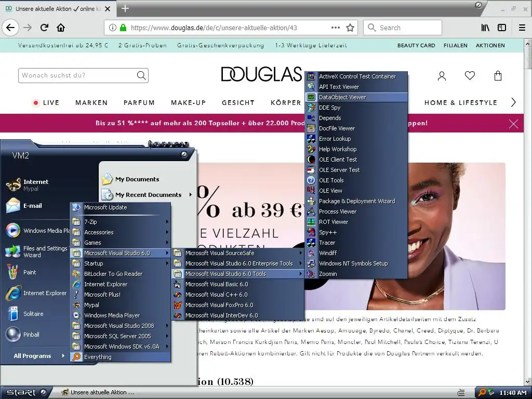Image resolution: width=532 pixels, height=399 pixels.
Task: Open OLE Tools help item
Action: 356,180
